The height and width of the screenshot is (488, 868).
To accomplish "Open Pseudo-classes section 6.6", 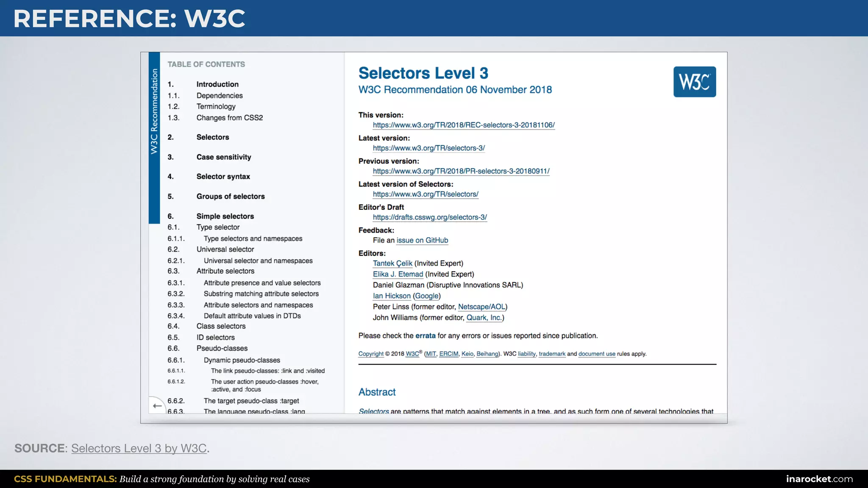I will tap(222, 348).
